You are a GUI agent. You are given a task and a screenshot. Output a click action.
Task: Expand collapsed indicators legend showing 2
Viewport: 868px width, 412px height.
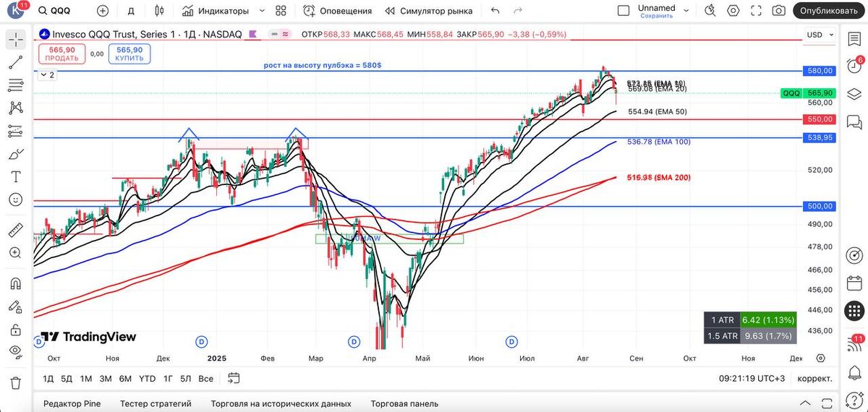tap(47, 75)
